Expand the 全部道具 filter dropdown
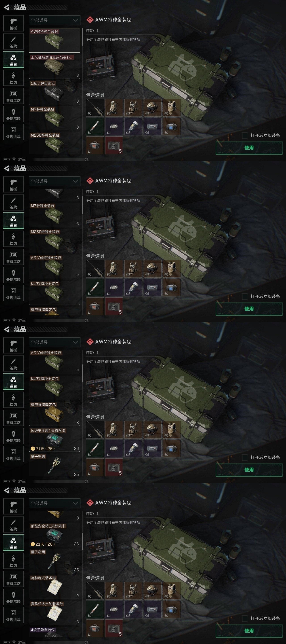 tap(55, 20)
